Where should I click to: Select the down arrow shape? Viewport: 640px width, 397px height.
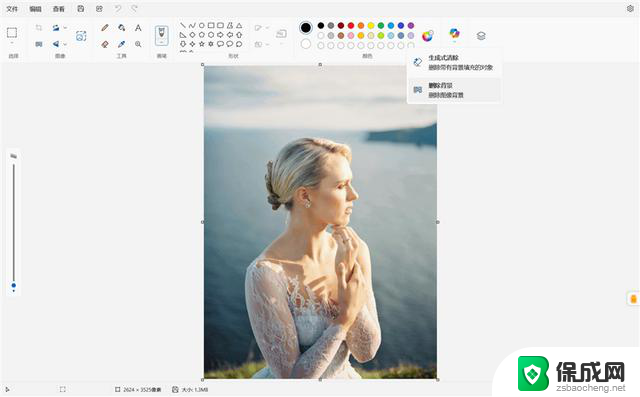coord(183,44)
